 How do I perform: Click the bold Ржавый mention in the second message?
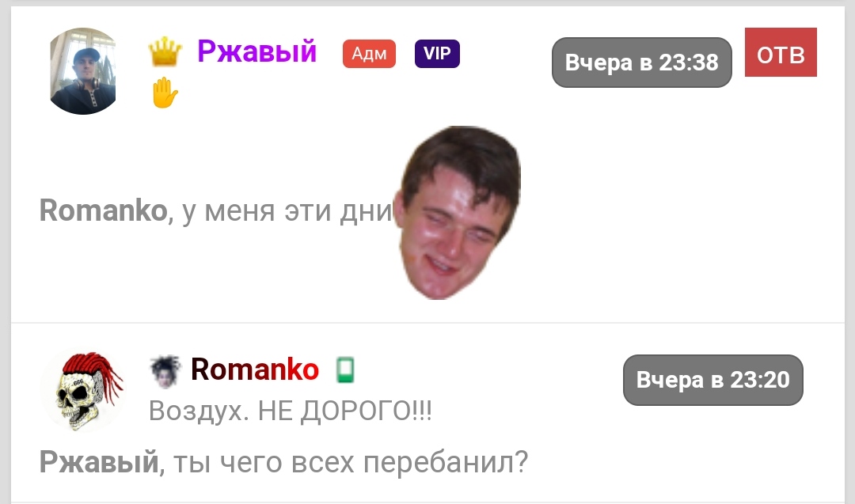pyautogui.click(x=99, y=462)
